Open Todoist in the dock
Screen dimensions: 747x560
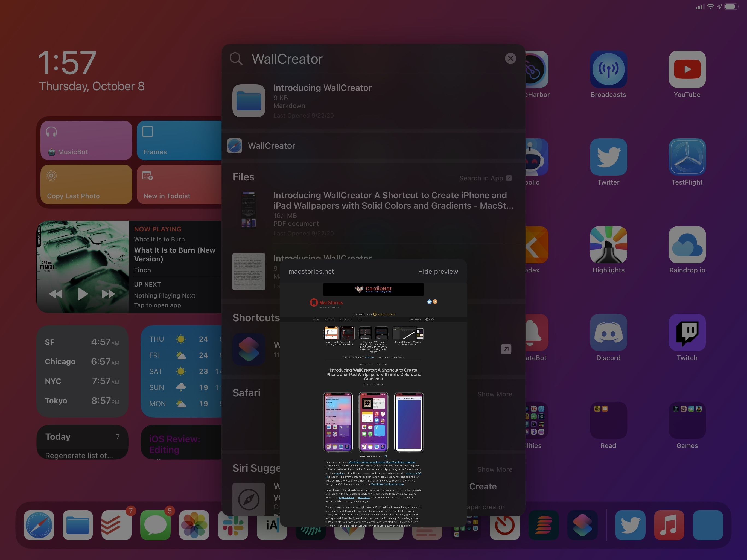tap(116, 525)
